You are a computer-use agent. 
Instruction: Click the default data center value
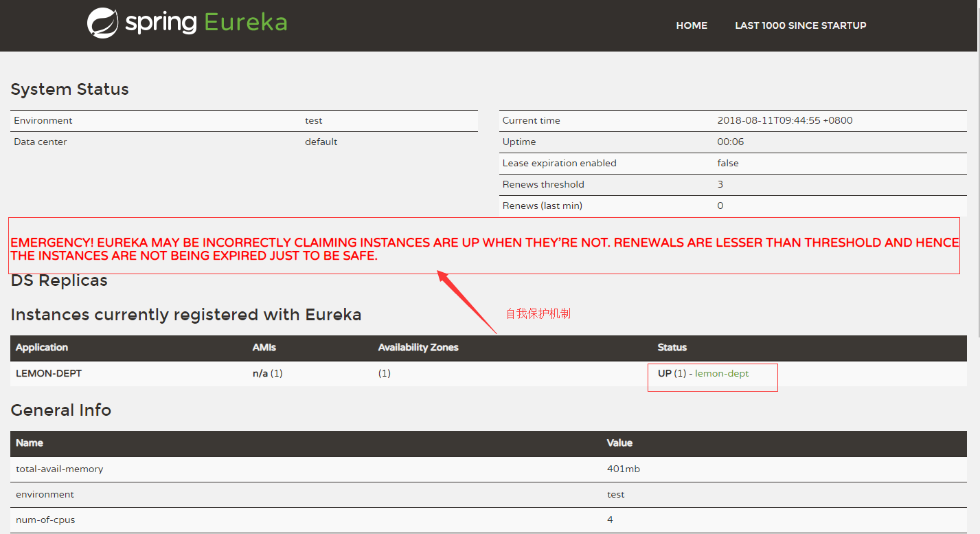(321, 142)
